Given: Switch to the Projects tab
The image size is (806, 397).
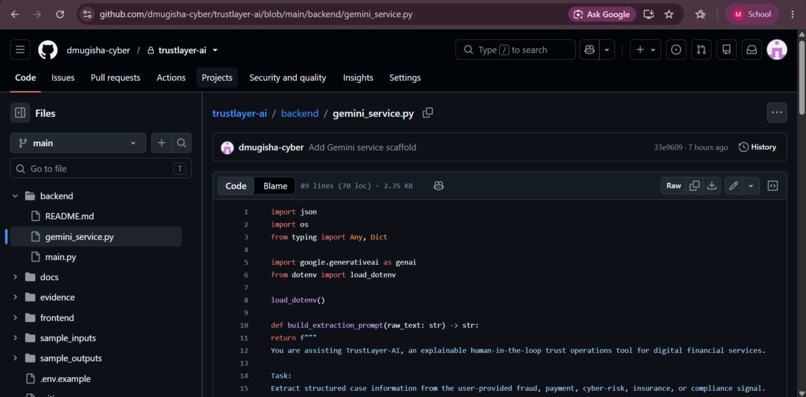Looking at the screenshot, I should tap(217, 78).
